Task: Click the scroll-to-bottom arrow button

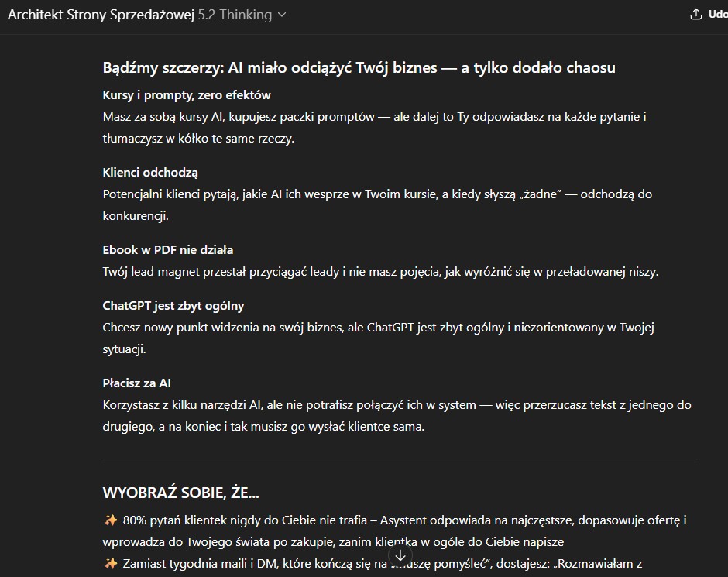Action: pyautogui.click(x=400, y=555)
